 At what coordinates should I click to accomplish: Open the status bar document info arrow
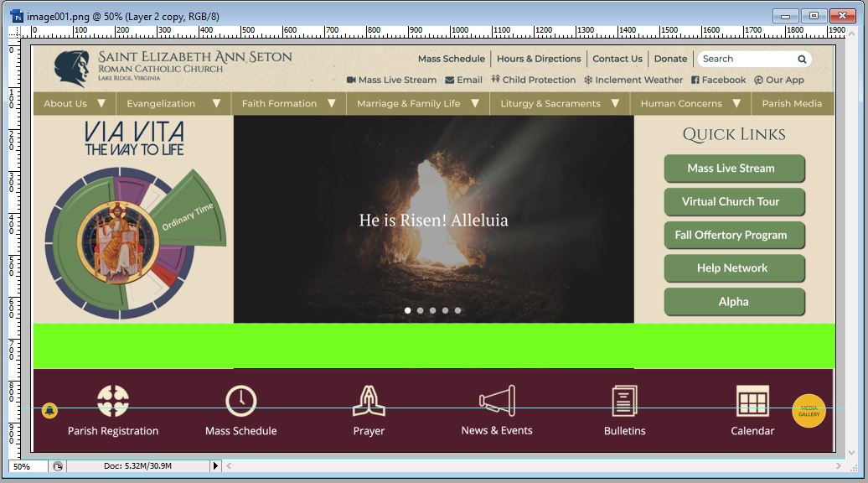pyautogui.click(x=214, y=466)
